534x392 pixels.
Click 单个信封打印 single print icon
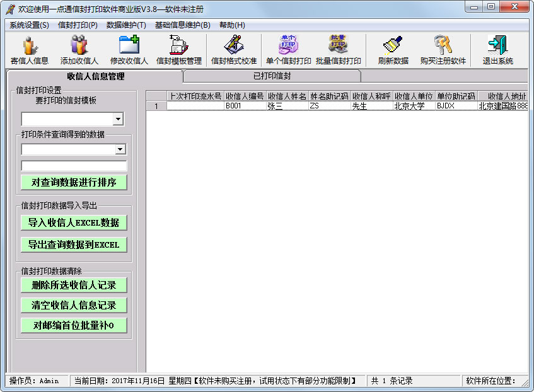(288, 50)
